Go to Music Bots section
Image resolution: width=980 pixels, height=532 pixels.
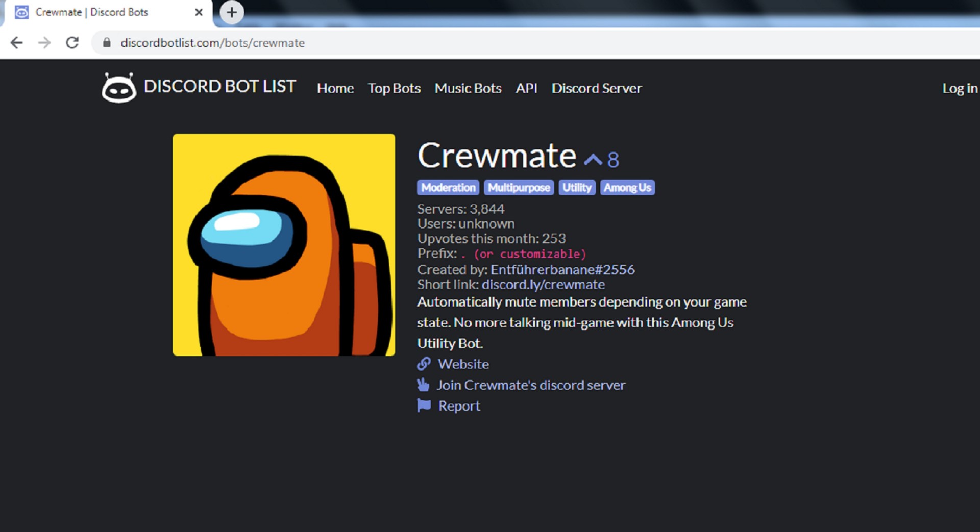tap(468, 88)
